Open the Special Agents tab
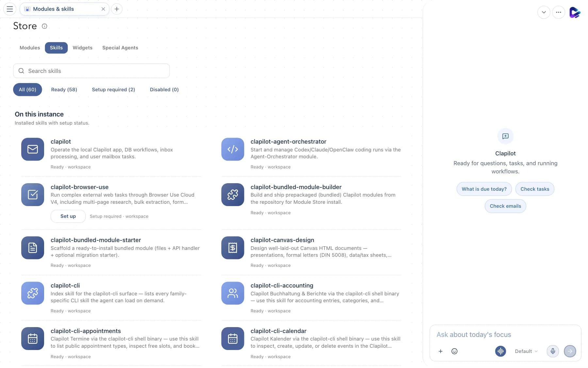Viewport: 588px width, 368px height. coord(120,48)
